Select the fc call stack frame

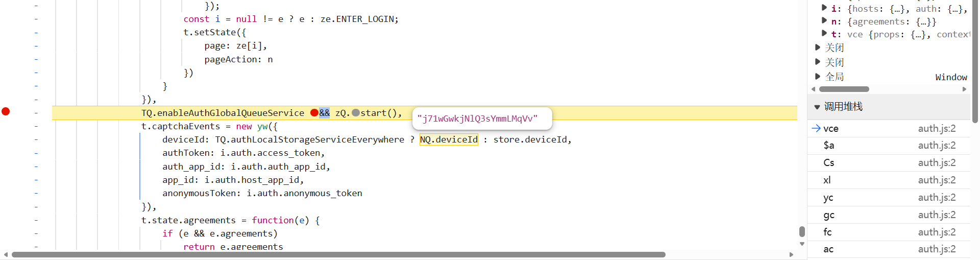coord(888,232)
